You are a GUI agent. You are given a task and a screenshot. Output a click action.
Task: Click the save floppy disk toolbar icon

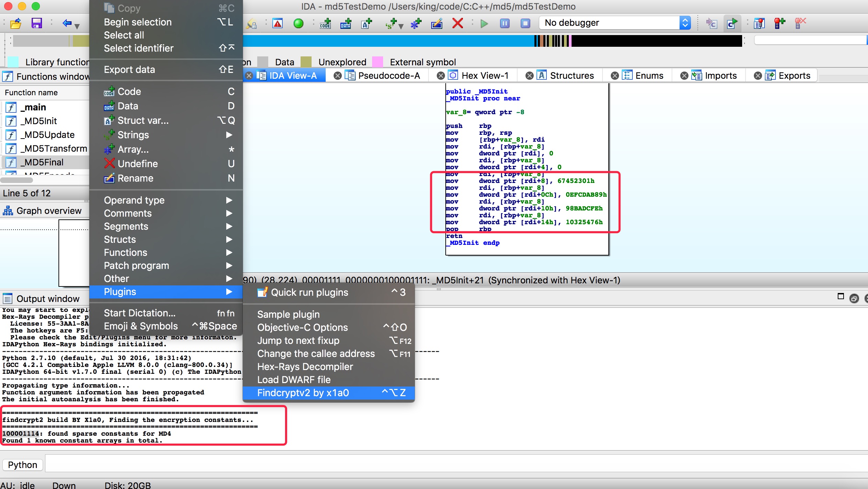pos(36,23)
